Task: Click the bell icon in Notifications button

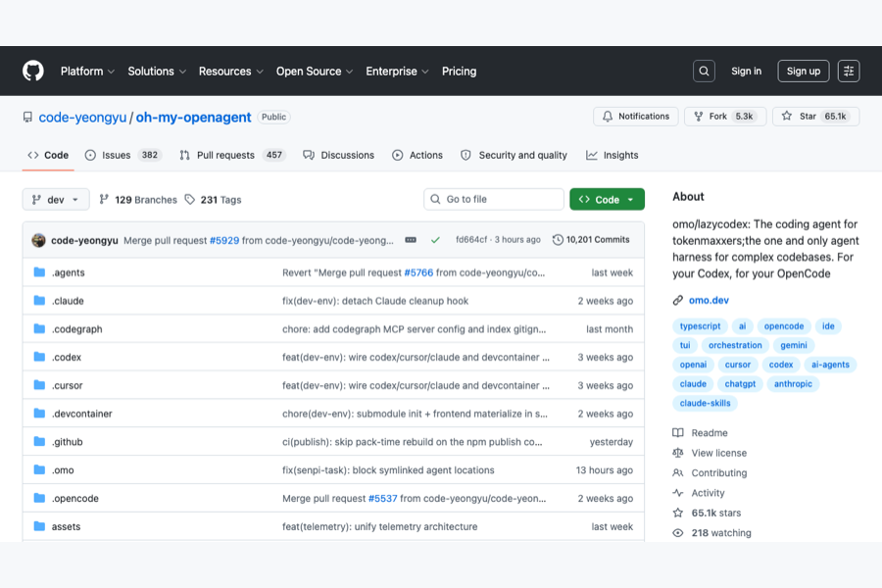Action: point(608,116)
